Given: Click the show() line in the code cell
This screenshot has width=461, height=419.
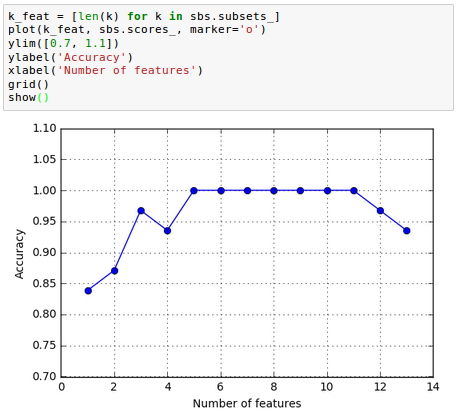Looking at the screenshot, I should coord(29,98).
